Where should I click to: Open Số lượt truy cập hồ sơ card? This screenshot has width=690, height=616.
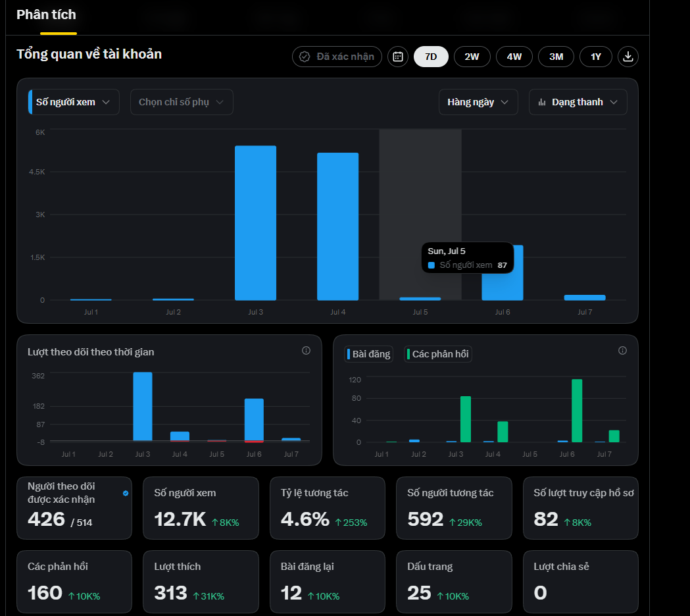[x=580, y=508]
